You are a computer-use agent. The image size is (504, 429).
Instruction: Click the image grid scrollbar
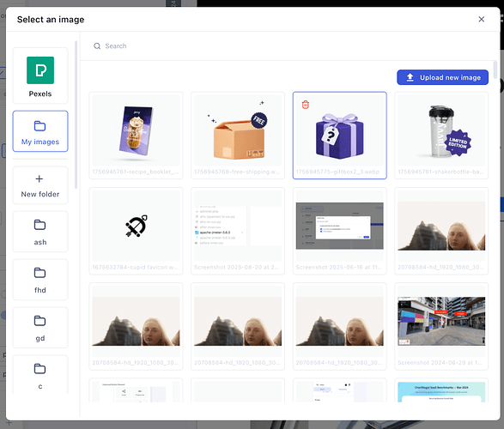pyautogui.click(x=495, y=69)
